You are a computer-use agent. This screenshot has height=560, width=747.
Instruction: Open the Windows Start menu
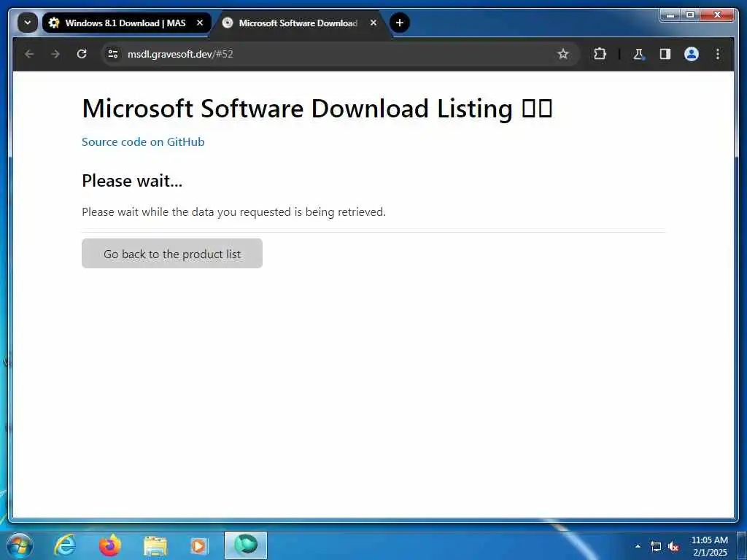pos(20,545)
